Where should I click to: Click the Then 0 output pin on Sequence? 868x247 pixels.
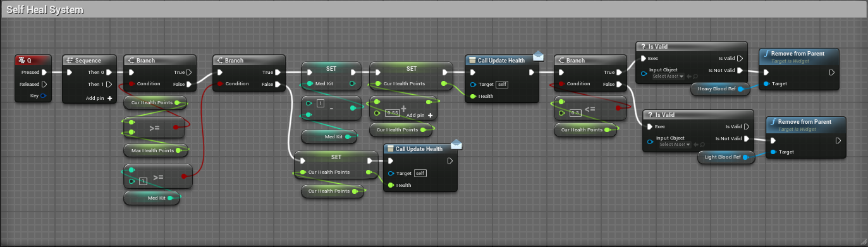[109, 72]
